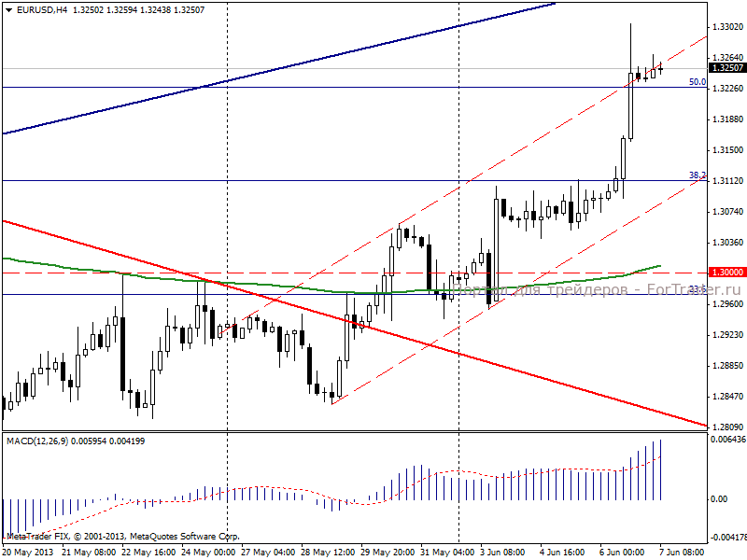Click the 38.2 Fibonacci level label

(x=698, y=175)
